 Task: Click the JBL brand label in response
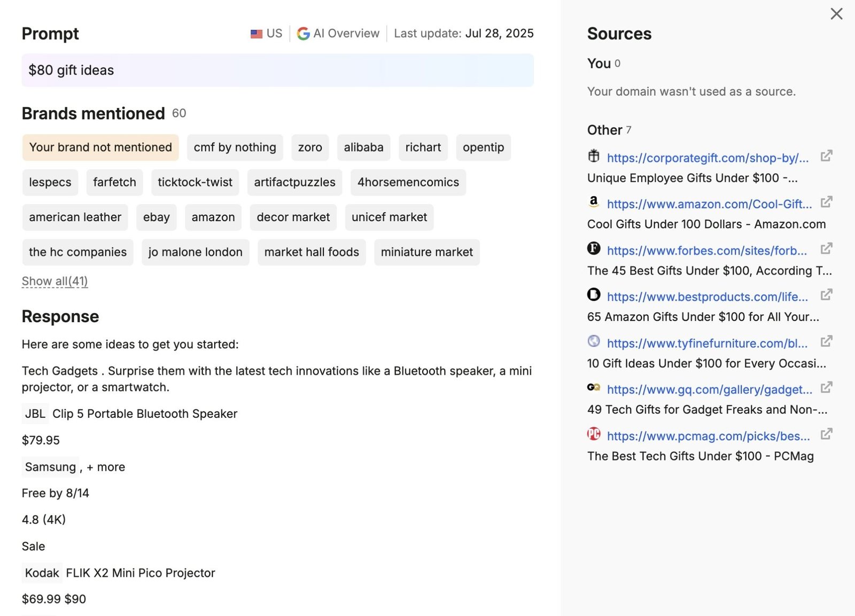35,414
